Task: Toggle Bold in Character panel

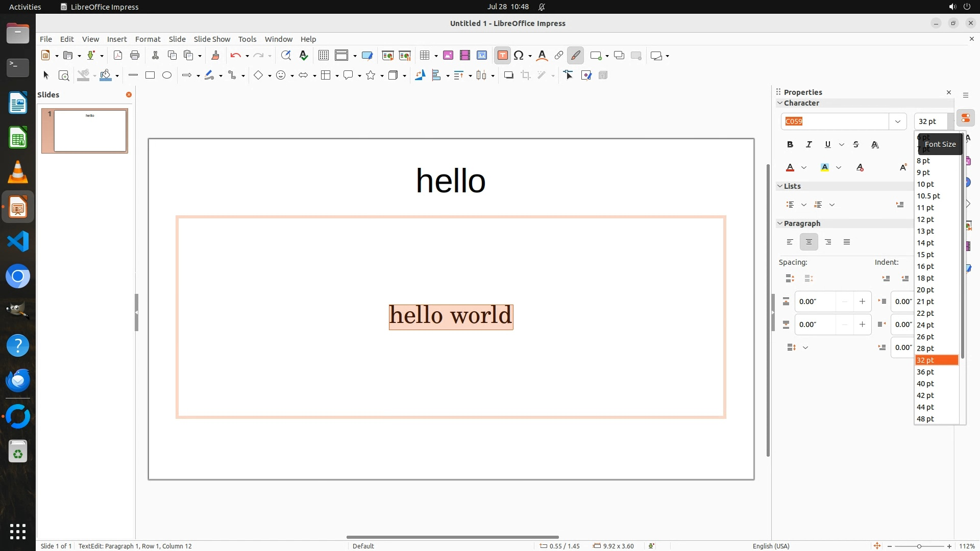Action: [x=790, y=145]
